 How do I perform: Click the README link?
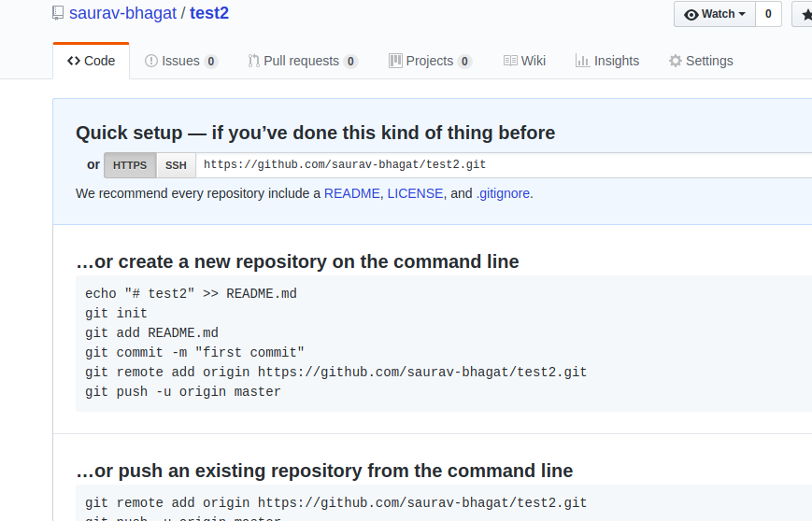pos(352,193)
